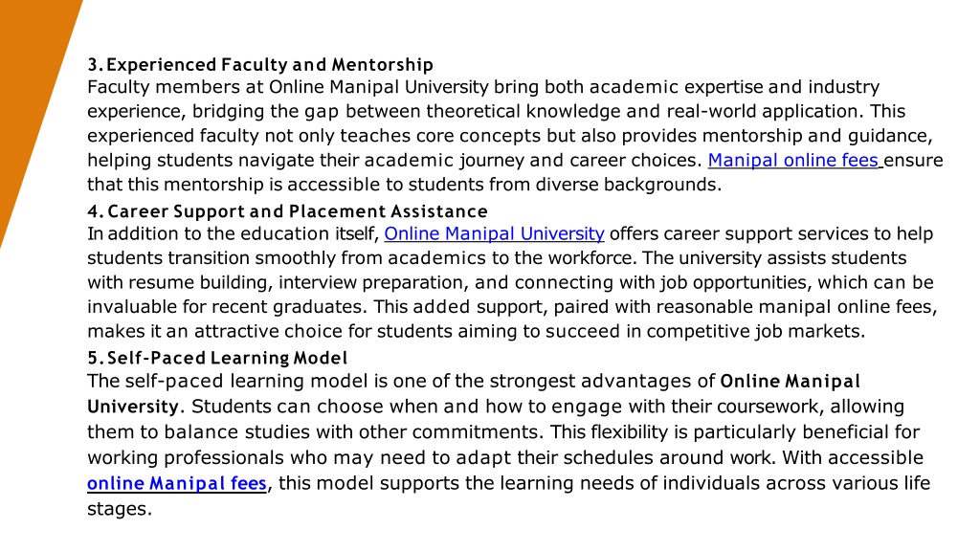
Task: Click the line beginning "Faculty members at Online Manipal"
Action: [483, 87]
